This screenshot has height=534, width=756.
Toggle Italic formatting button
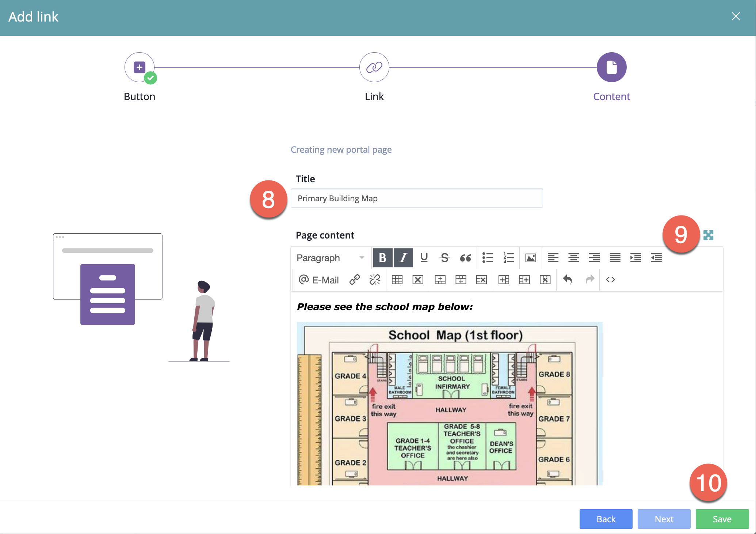click(403, 258)
